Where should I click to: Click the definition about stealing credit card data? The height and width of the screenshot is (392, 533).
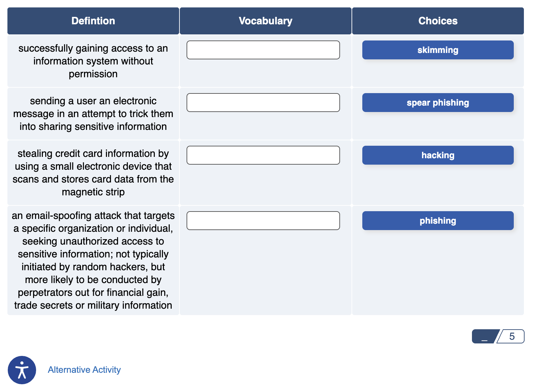[x=93, y=173]
